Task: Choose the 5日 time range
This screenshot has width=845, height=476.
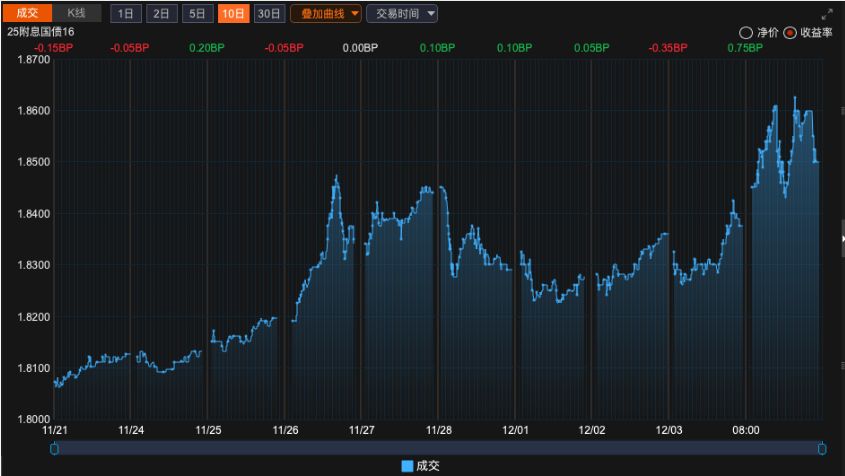Action: [197, 14]
